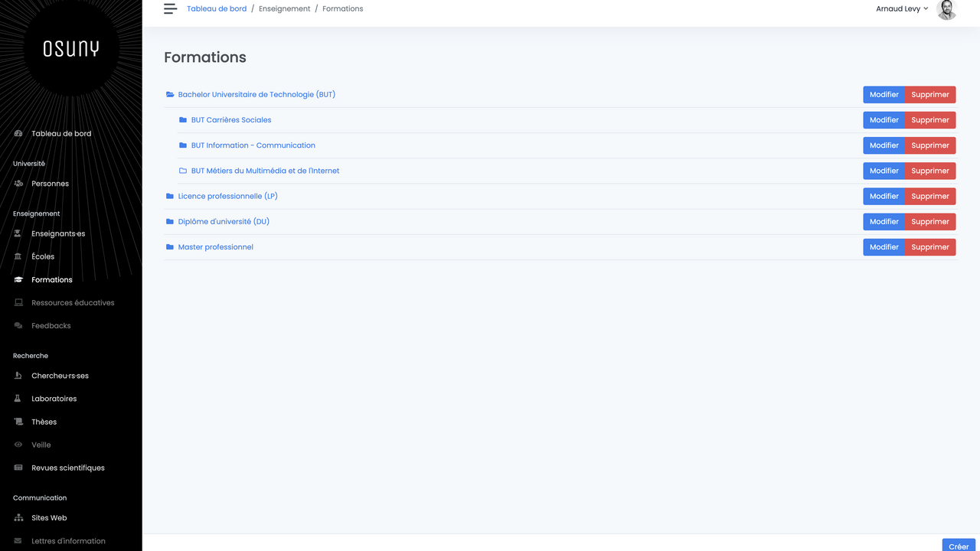Open the BUT Métiers du Multimédia link
Viewport: 980px width, 551px height.
point(265,171)
